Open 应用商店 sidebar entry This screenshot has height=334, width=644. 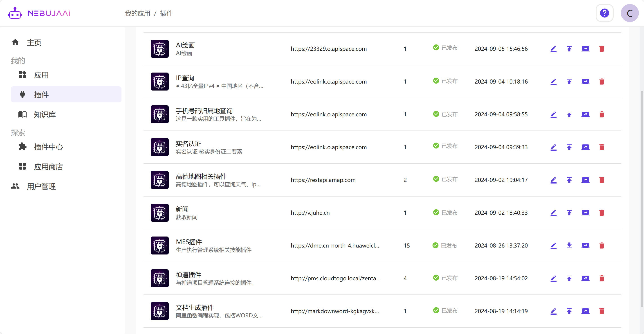click(48, 166)
